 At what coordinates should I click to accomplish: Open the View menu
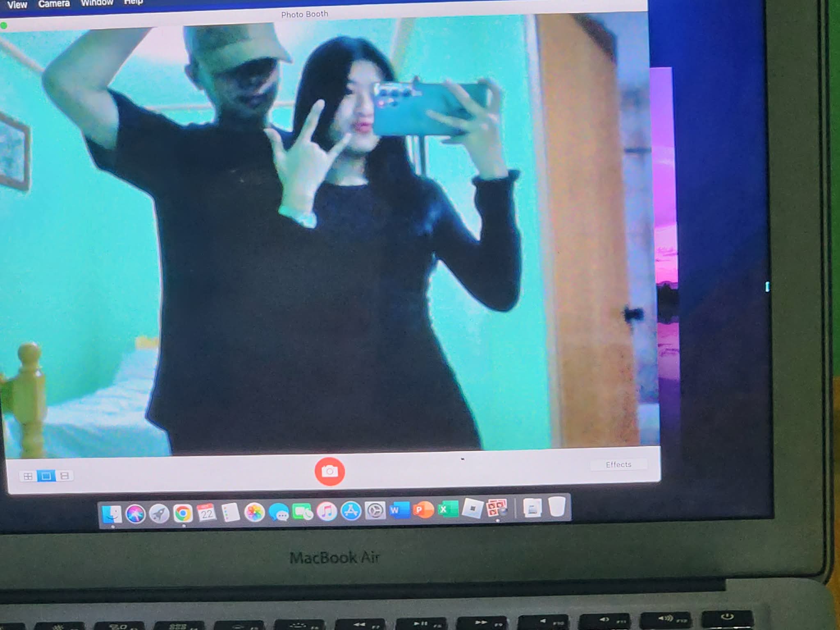point(17,5)
